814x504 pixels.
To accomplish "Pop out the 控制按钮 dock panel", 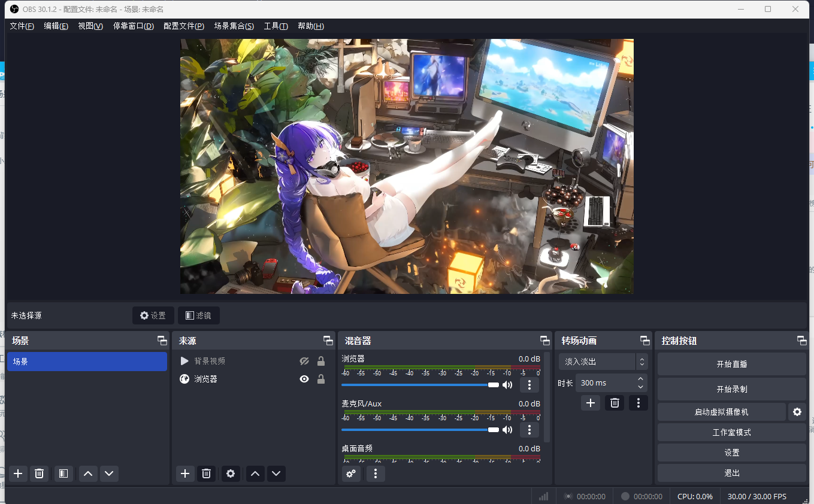I will coord(802,341).
